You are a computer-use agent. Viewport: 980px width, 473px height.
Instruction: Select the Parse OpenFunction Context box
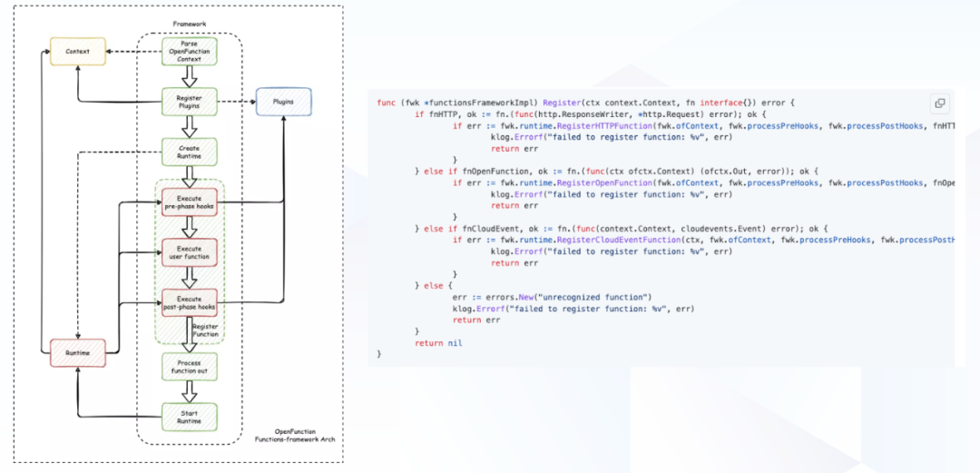(x=190, y=52)
